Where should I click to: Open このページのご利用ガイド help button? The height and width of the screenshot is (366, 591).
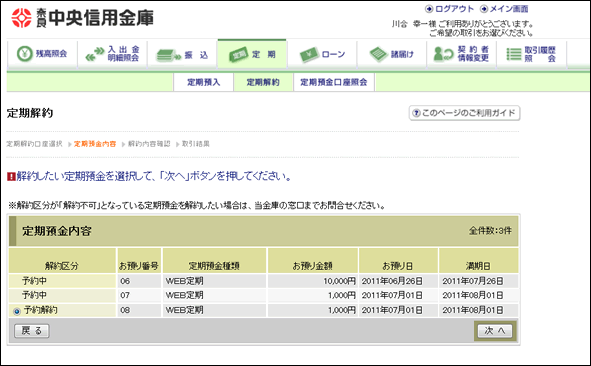click(x=464, y=113)
